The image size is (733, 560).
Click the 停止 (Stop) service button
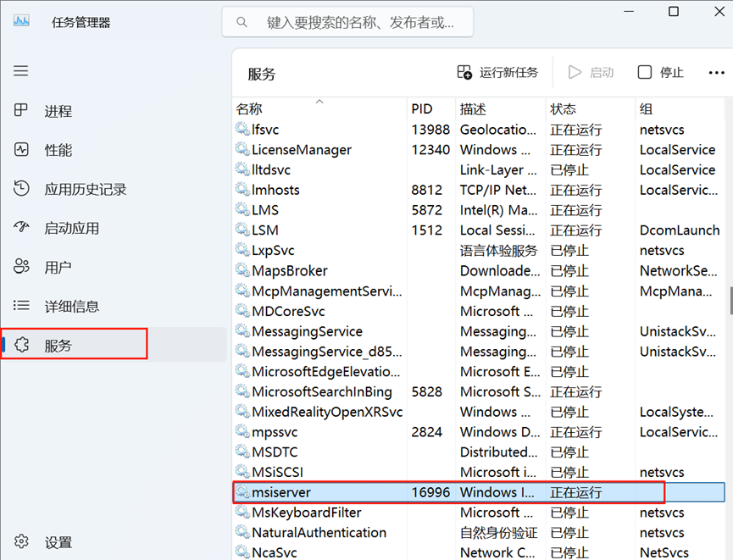coord(660,72)
